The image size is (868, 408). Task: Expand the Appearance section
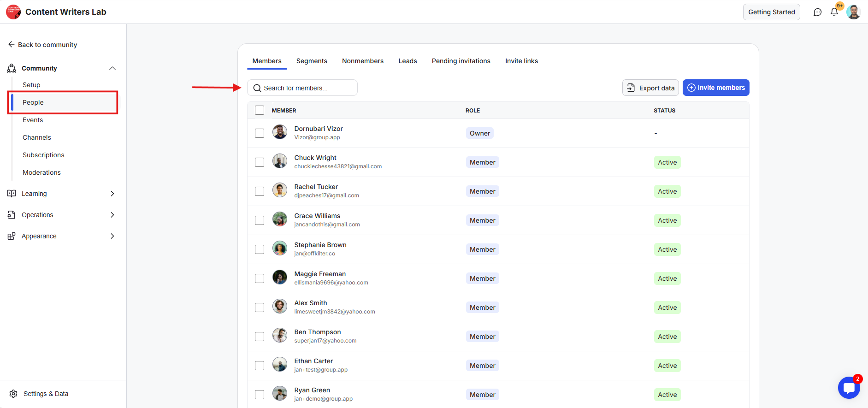pyautogui.click(x=112, y=236)
